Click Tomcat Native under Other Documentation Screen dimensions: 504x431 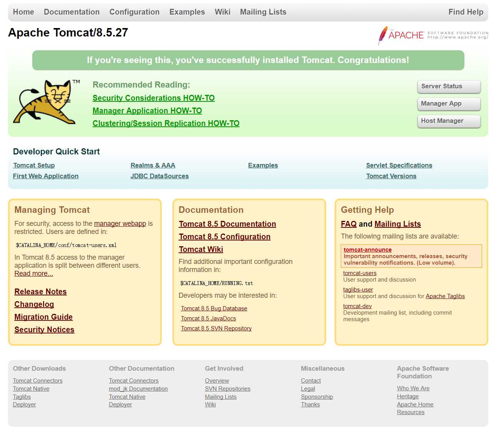127,397
